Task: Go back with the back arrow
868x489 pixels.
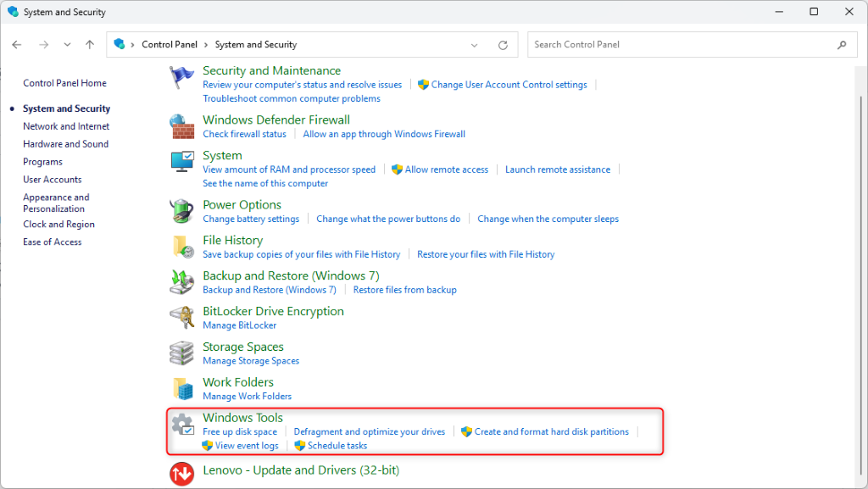Action: pyautogui.click(x=17, y=45)
